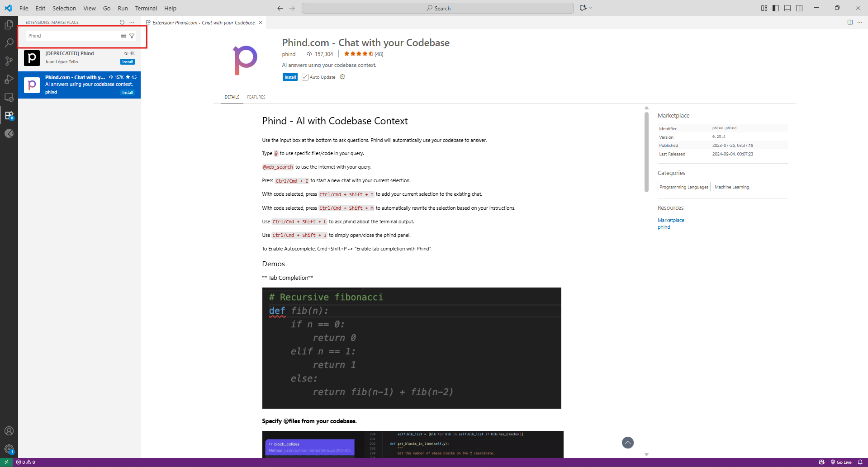Open Source Control view
The height and width of the screenshot is (467, 868).
9,61
